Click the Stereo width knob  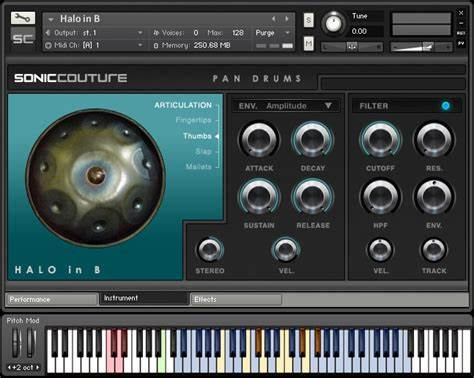[210, 250]
